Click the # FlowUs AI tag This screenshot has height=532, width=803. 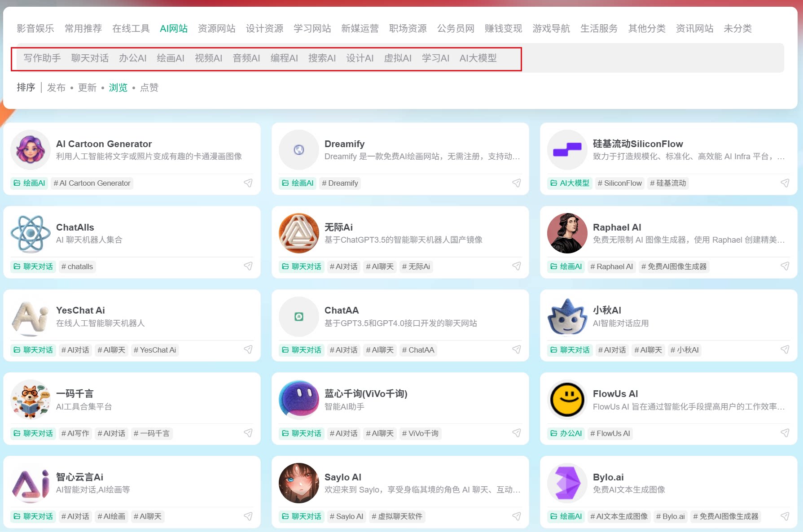(x=610, y=433)
